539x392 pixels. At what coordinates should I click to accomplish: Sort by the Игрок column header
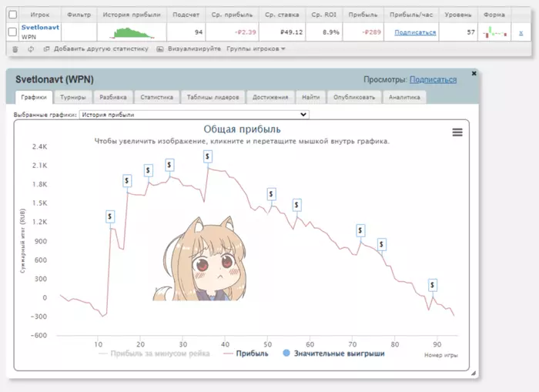tap(40, 15)
